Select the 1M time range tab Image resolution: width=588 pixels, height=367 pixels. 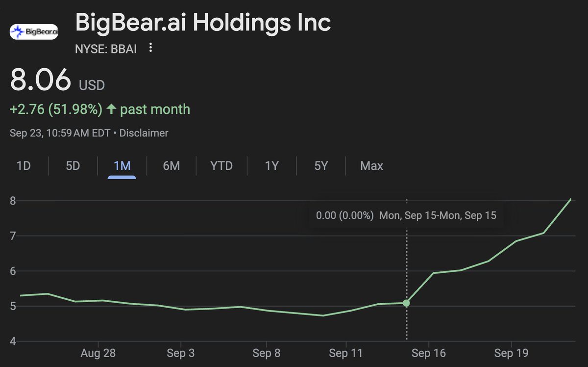point(122,166)
